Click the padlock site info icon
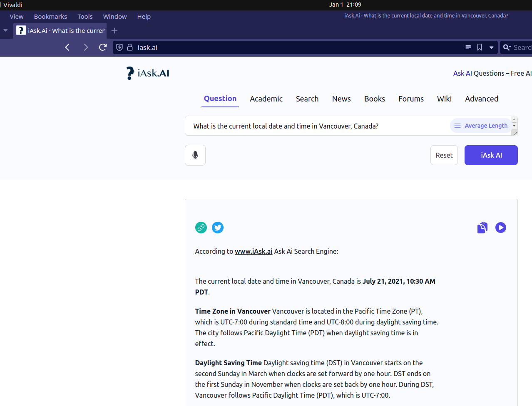Viewport: 532px width, 406px height. pos(130,47)
